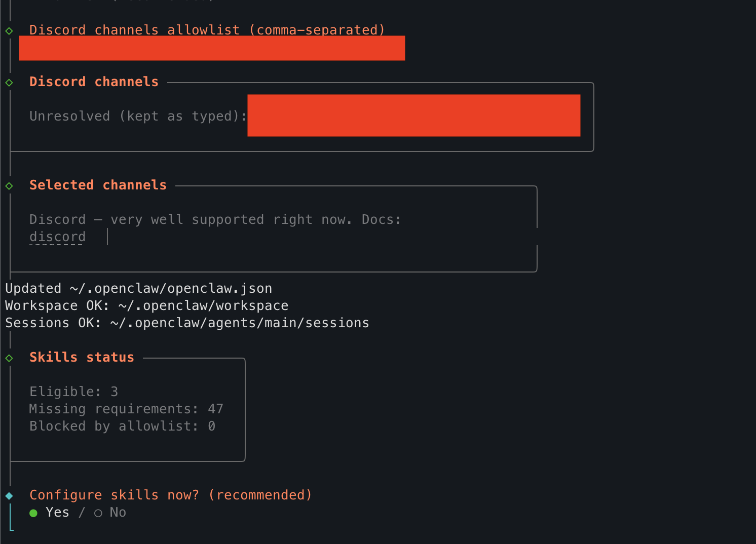Screen dimensions: 756x544
Task: Click the Workspace OK path line
Action: (x=146, y=305)
